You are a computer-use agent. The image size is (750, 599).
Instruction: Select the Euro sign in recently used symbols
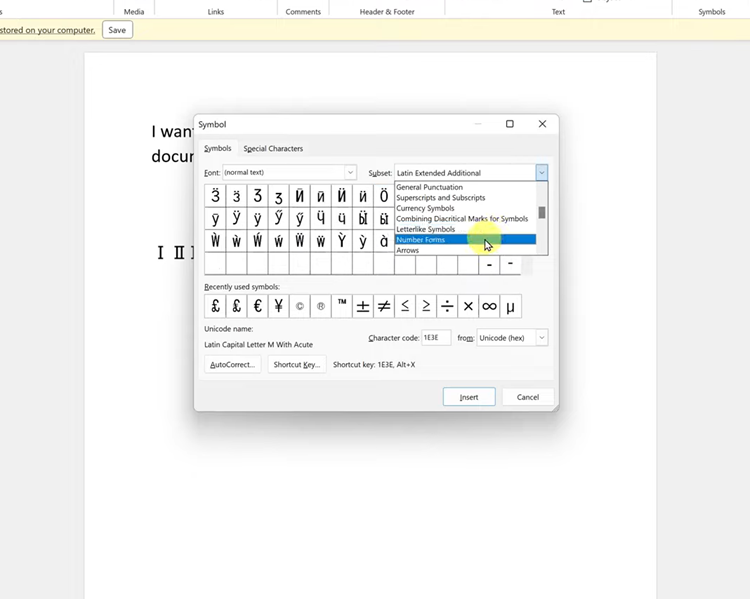pyautogui.click(x=257, y=306)
